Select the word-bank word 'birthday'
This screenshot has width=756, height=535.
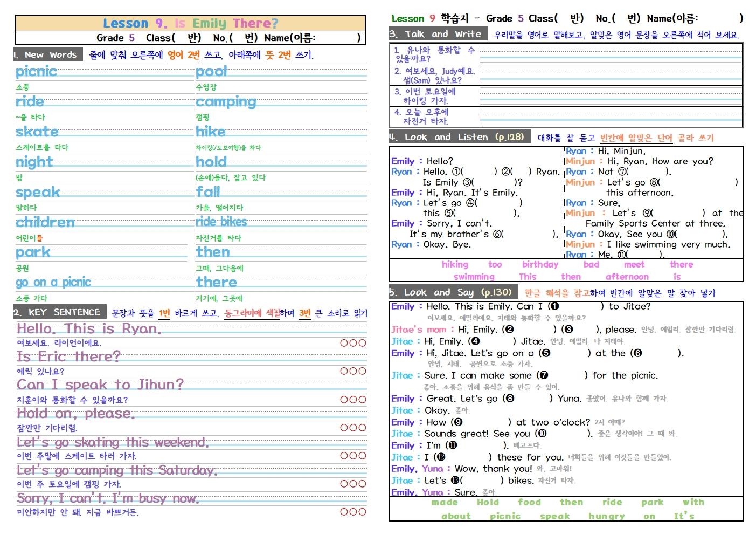540,264
